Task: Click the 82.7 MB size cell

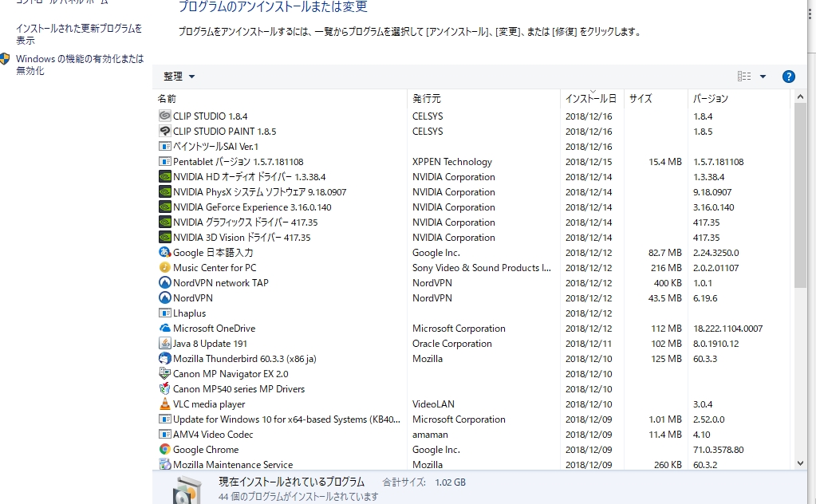Action: (x=664, y=253)
